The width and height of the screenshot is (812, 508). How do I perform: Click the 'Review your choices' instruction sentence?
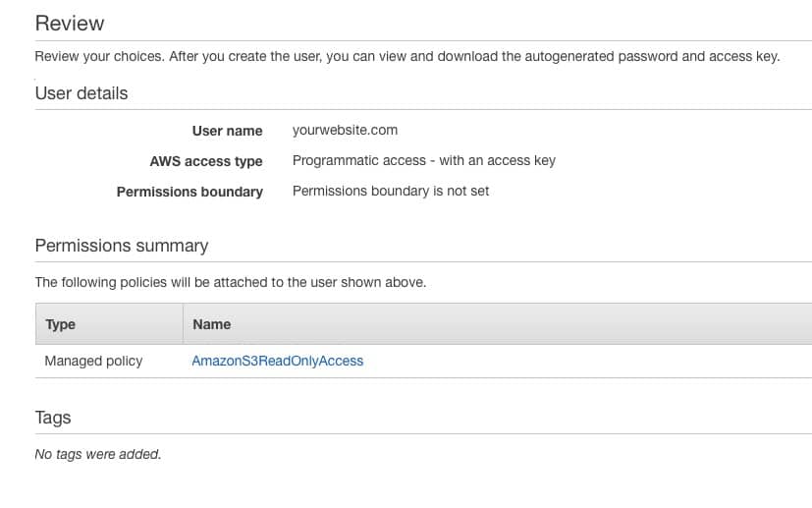pos(407,57)
